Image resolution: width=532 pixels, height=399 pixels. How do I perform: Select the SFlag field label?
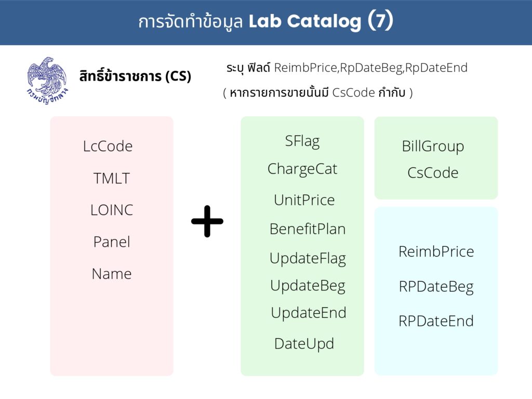(302, 141)
